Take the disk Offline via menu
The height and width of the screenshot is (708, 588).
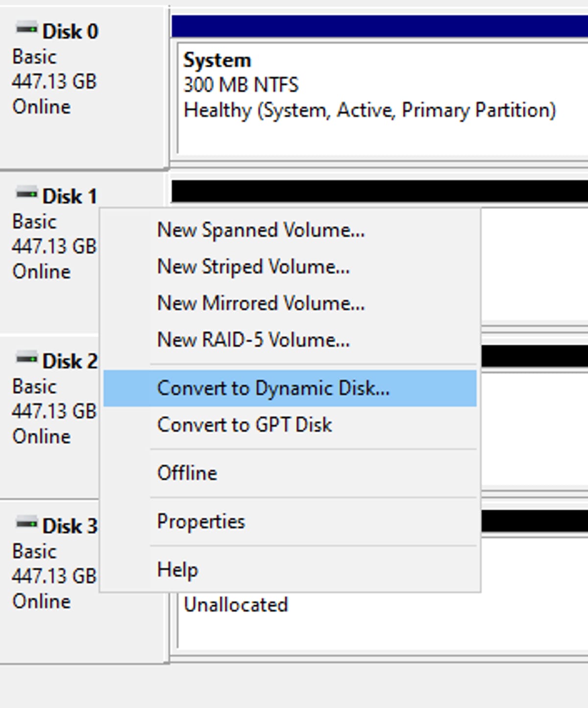pos(187,473)
